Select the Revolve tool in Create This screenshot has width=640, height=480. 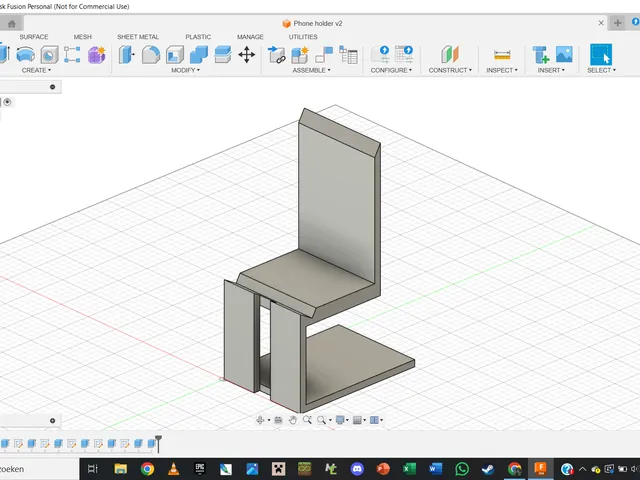coord(25,55)
